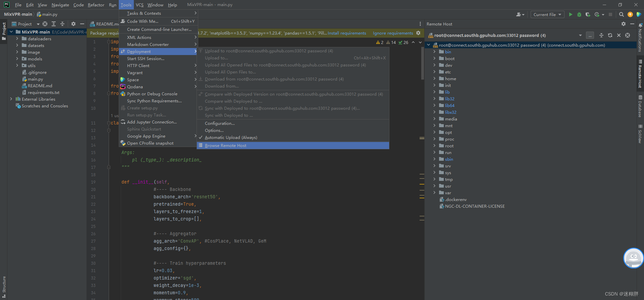Screen dimensions: 644x300
Task: Select Browse Remote Host menu item
Action: 293,146
